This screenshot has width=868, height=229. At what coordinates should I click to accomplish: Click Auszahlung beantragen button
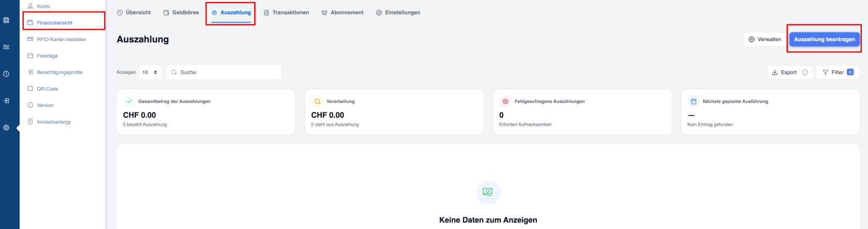(824, 39)
